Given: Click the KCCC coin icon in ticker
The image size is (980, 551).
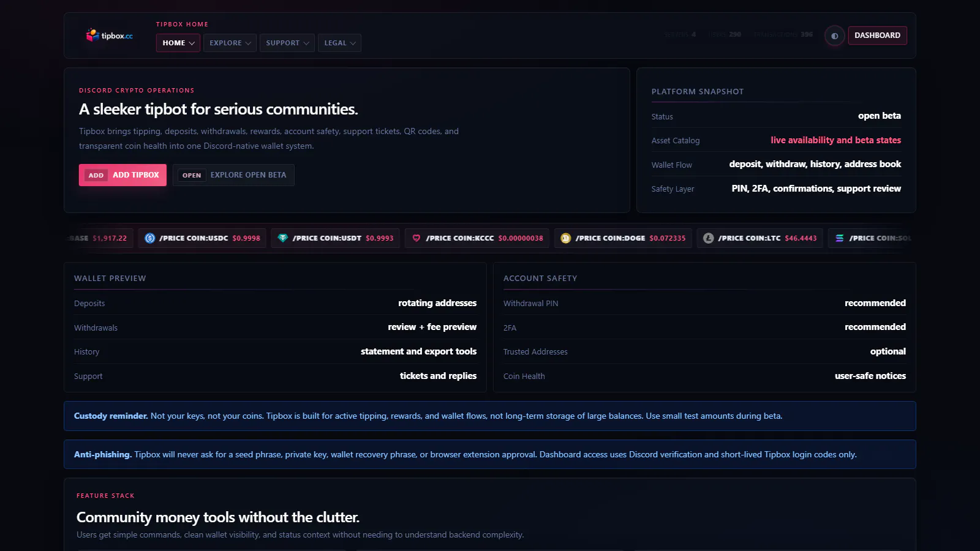Looking at the screenshot, I should point(417,238).
